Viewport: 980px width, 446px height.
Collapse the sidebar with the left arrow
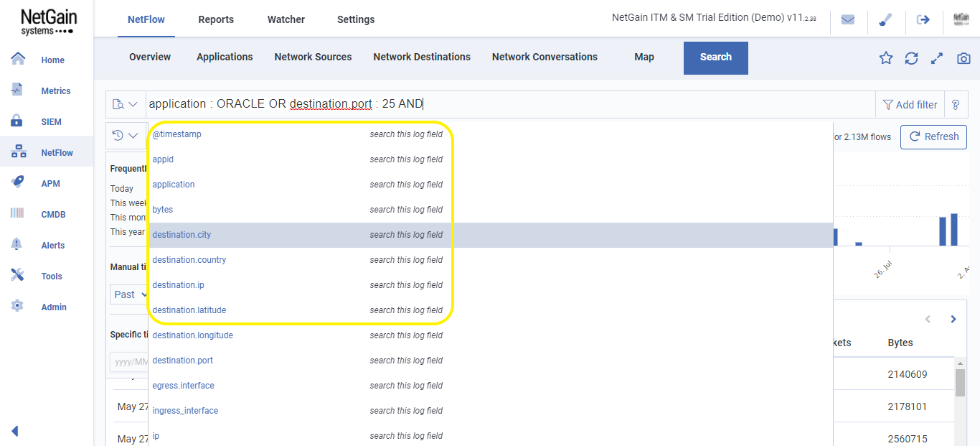(x=14, y=431)
